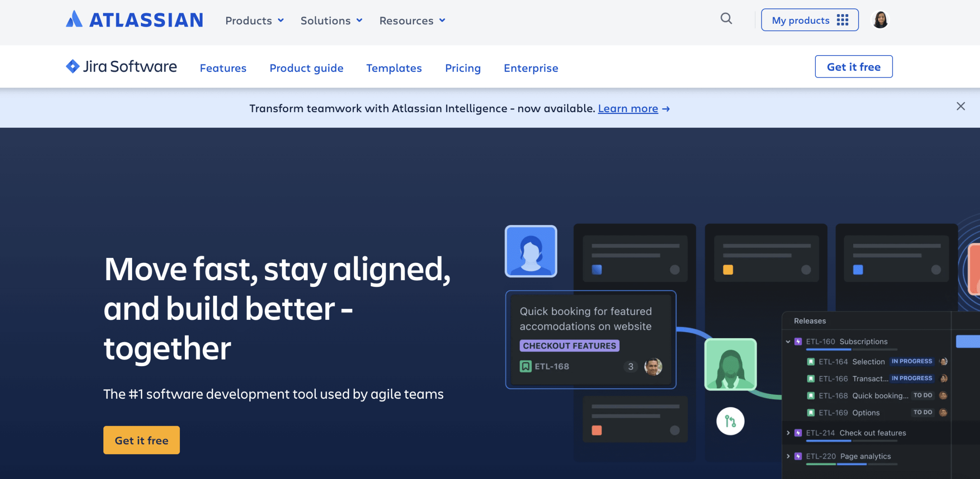
Task: Collapse the ETL-160 Subscriptions release
Action: pos(788,342)
